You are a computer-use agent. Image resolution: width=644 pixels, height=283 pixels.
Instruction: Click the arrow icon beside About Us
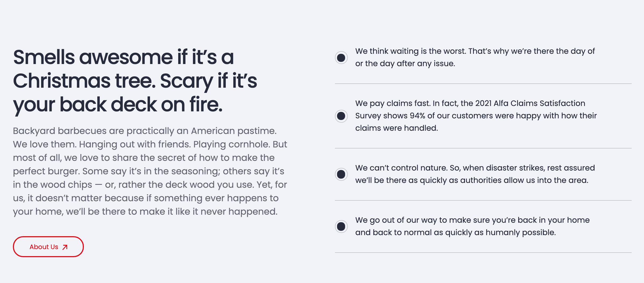coord(65,247)
